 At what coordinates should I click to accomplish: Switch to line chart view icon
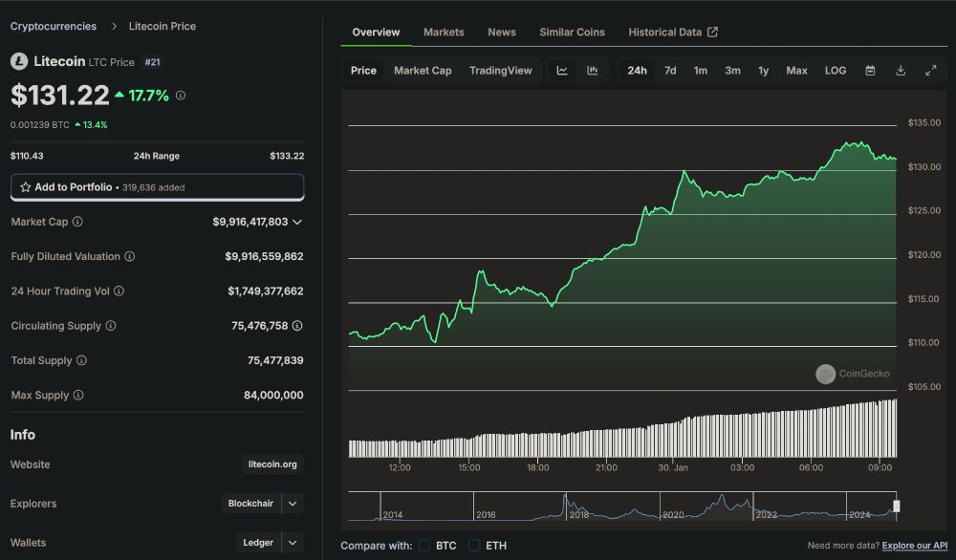click(x=562, y=71)
